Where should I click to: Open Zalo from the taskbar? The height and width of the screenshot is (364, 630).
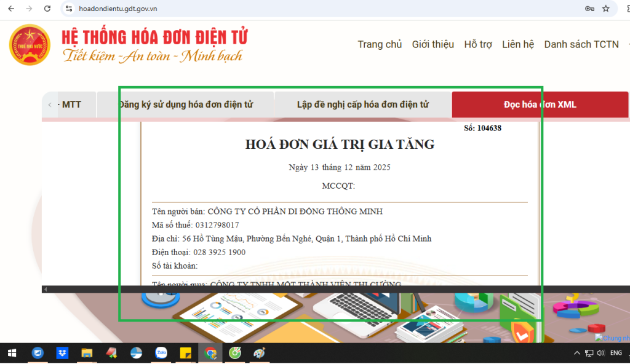click(x=161, y=353)
